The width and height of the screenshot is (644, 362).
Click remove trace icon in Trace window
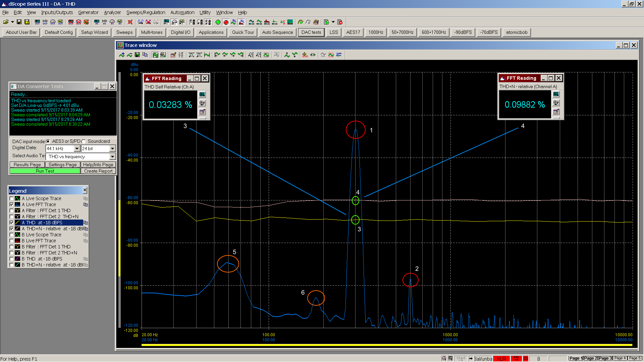(x=129, y=55)
